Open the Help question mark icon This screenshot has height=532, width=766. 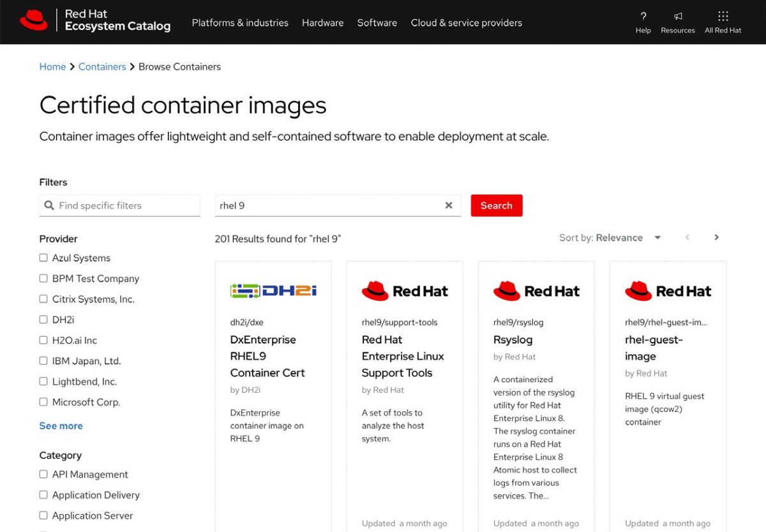pos(643,16)
